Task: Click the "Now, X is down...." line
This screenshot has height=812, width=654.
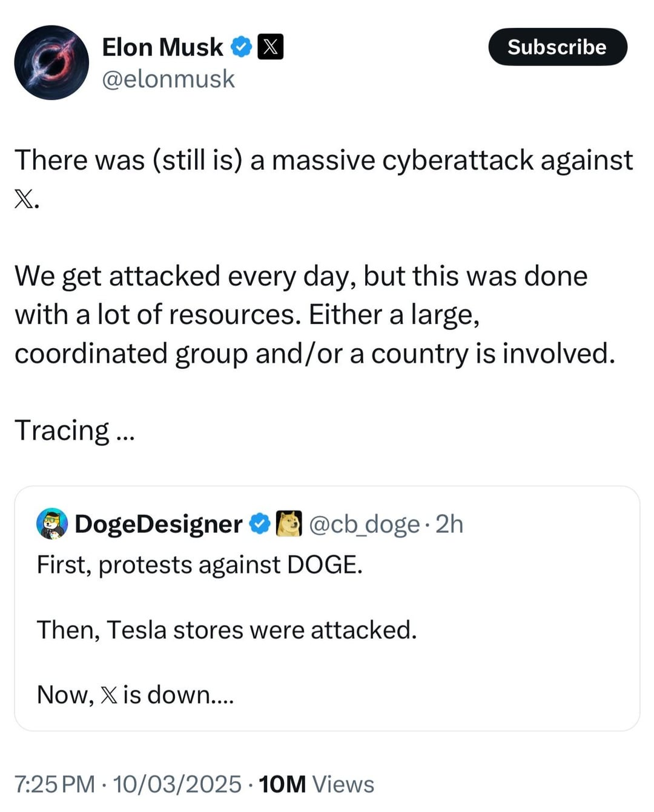Action: [x=135, y=695]
